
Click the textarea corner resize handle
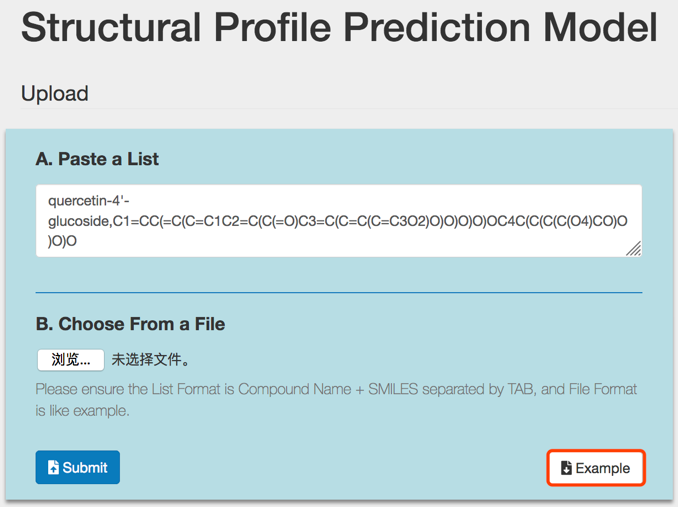(634, 249)
